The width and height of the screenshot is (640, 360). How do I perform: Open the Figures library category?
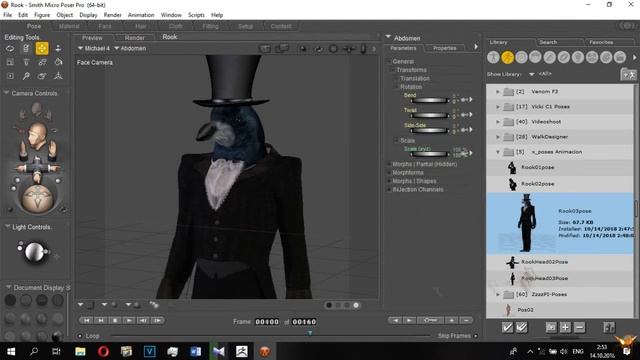493,58
